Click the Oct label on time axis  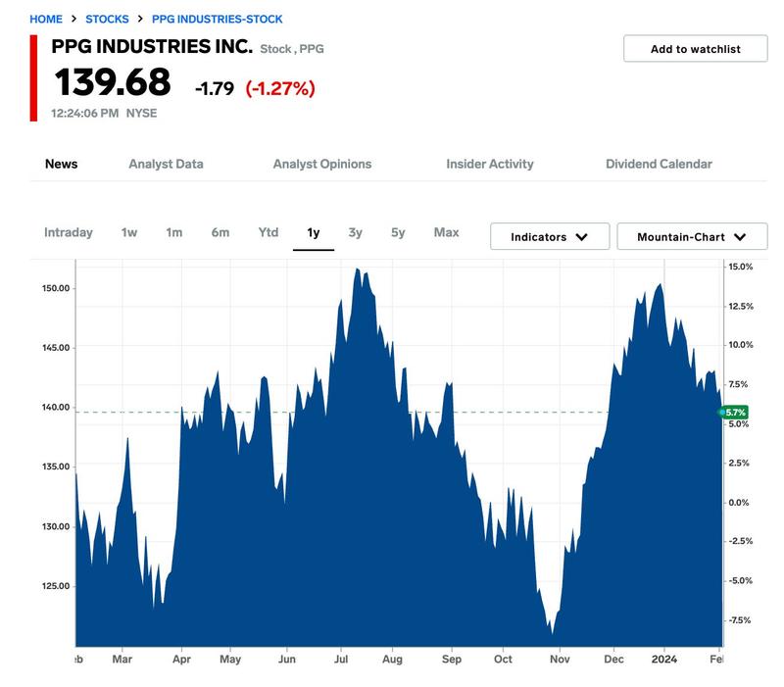click(x=503, y=659)
